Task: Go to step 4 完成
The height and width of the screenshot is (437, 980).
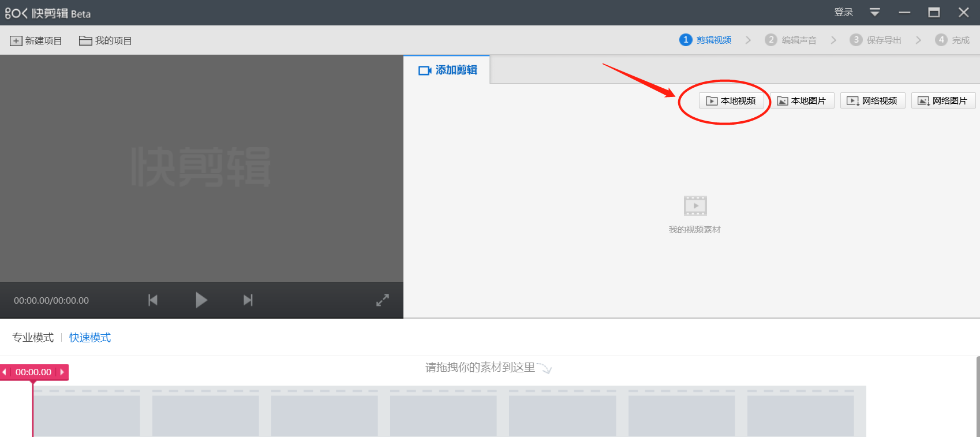Action: (952, 40)
